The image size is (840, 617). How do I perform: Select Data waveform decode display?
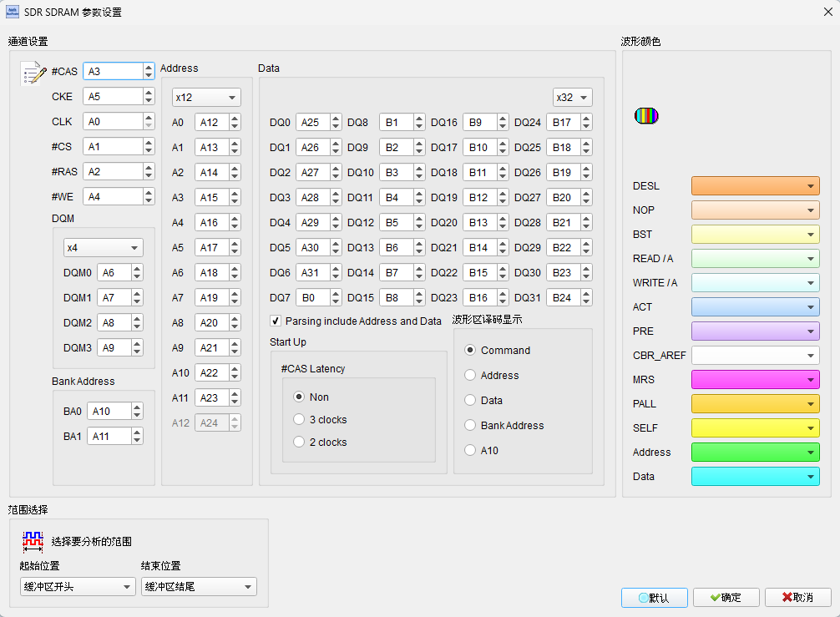point(470,400)
